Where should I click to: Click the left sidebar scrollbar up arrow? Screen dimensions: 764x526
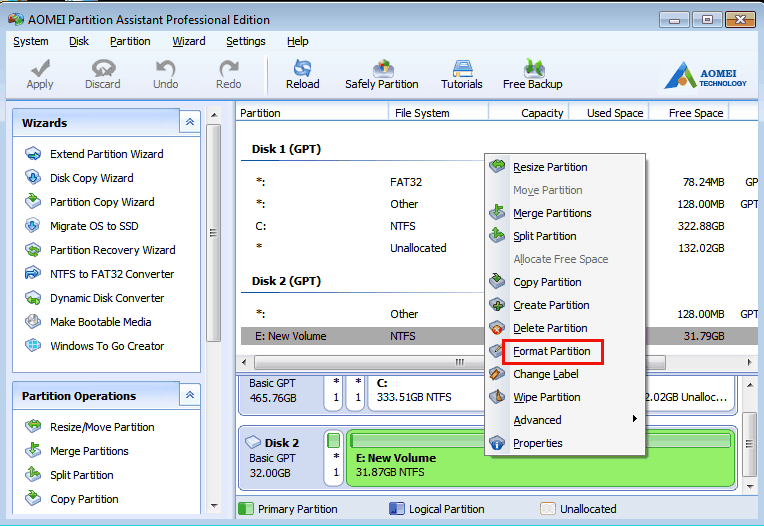click(214, 115)
